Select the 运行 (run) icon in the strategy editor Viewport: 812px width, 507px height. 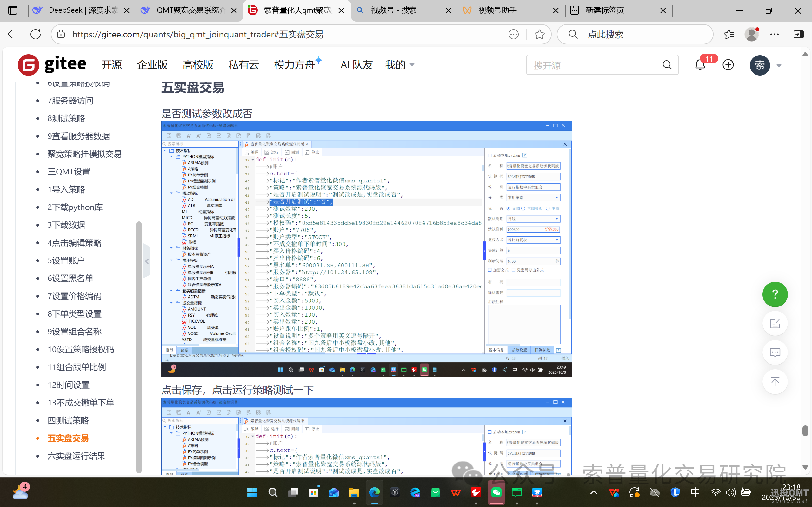[x=272, y=152]
